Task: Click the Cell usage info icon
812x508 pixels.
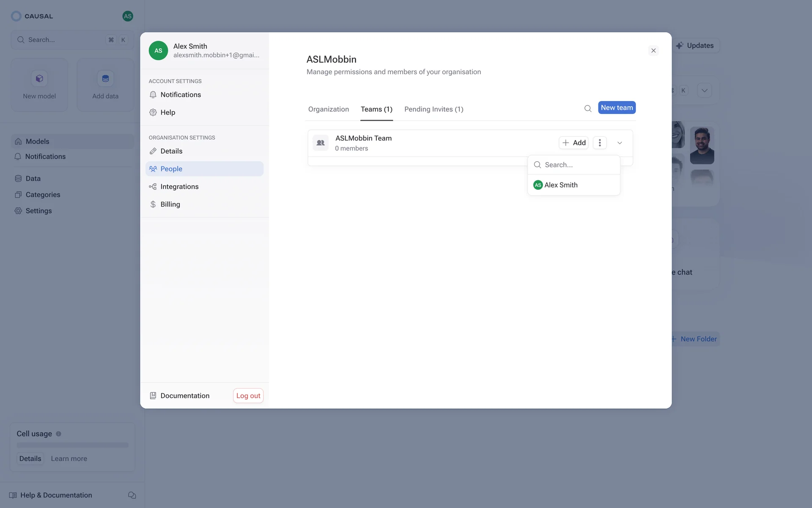Action: pyautogui.click(x=58, y=433)
